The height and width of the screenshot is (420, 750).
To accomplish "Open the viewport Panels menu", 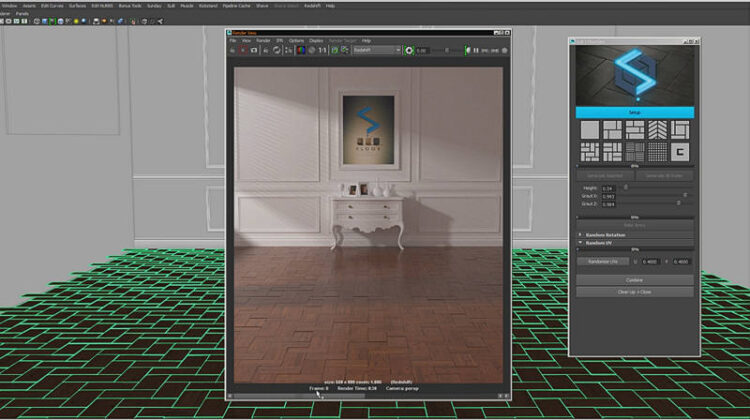I will tap(22, 13).
